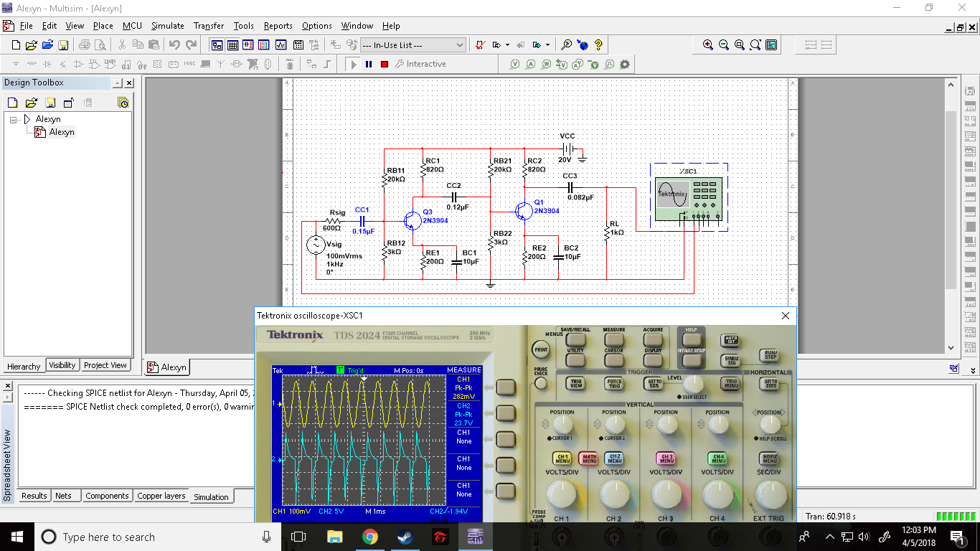Toggle the RUN/STOP oscilloscope button
This screenshot has height=551, width=980.
pyautogui.click(x=770, y=354)
